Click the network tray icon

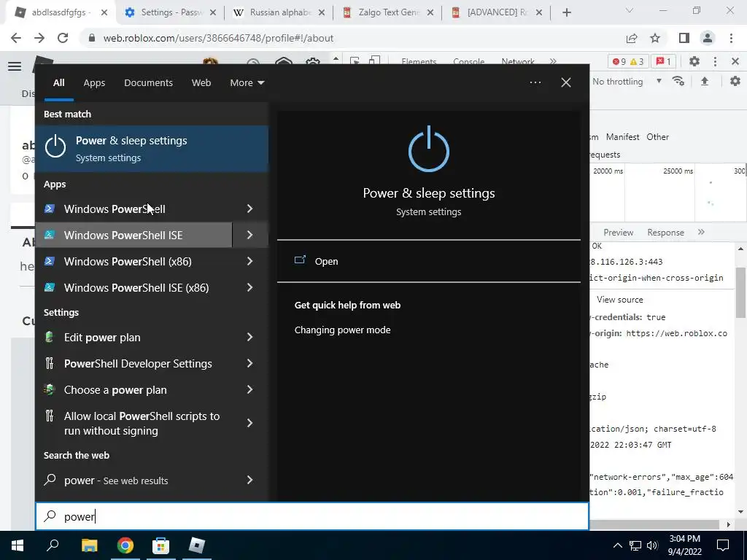(x=635, y=545)
